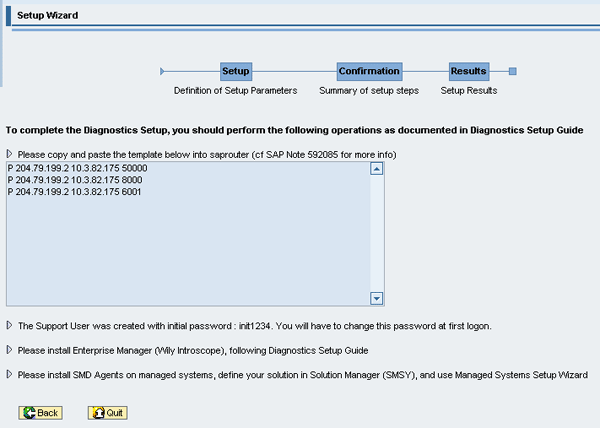Image resolution: width=600 pixels, height=428 pixels.
Task: Go back with the Back button
Action: pyautogui.click(x=41, y=412)
